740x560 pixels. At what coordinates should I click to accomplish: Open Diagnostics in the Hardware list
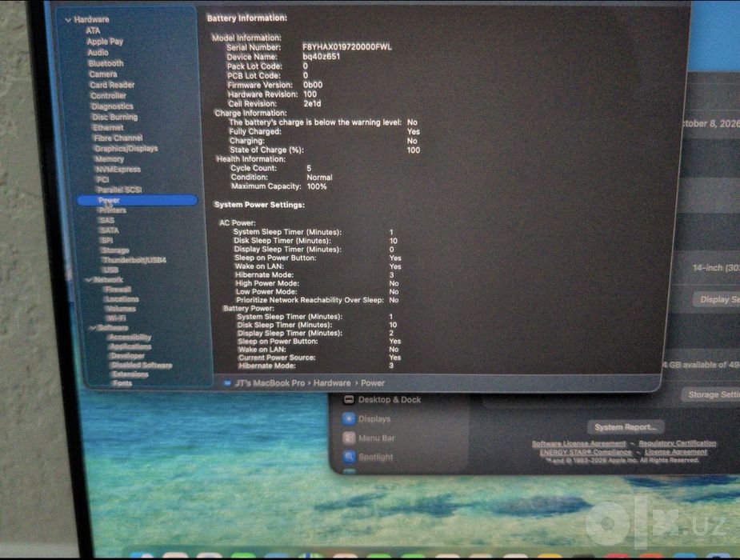[x=112, y=106]
